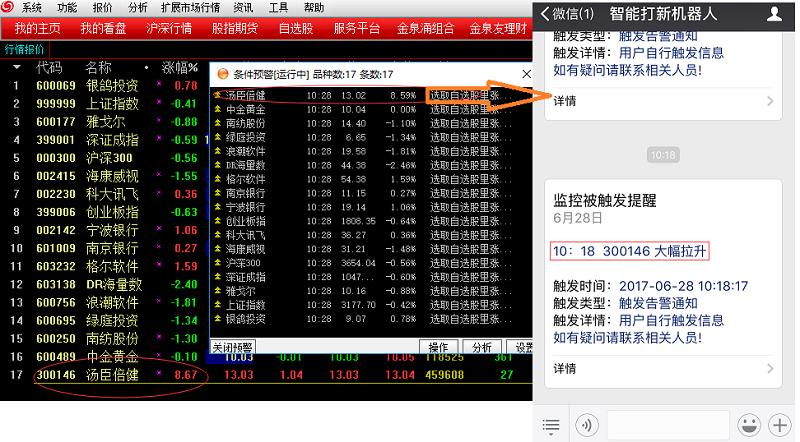The height and width of the screenshot is (442, 800).
Task: Click alert icon beside 绿庭投资 entry
Action: [218, 137]
